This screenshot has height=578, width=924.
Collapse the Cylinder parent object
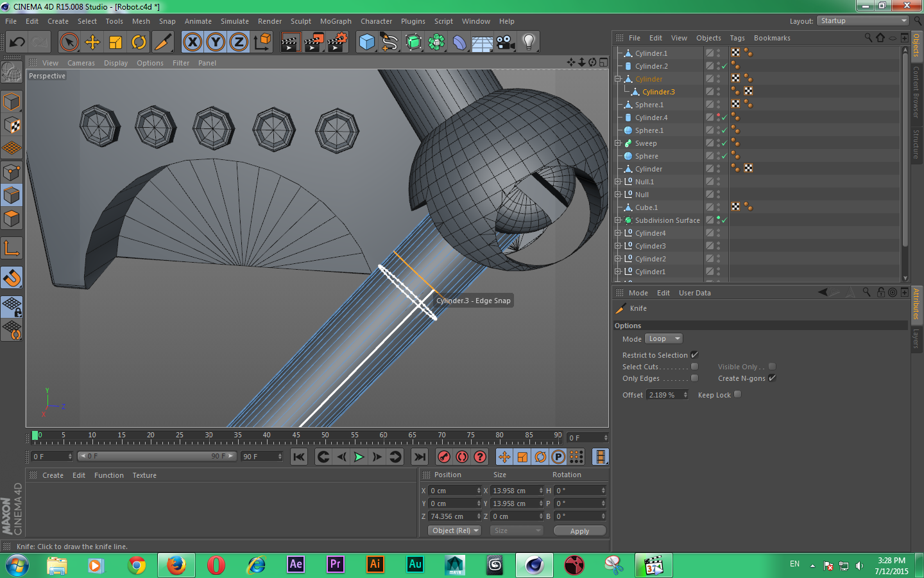(x=618, y=79)
